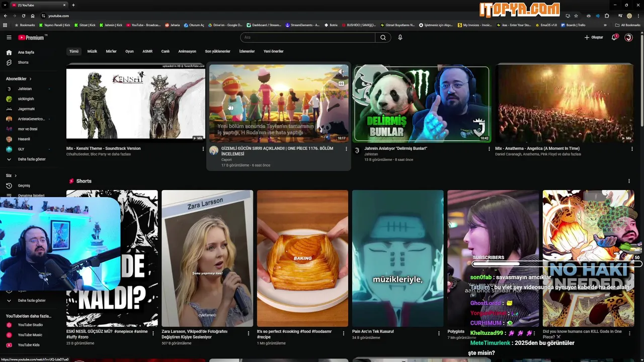The image size is (644, 362).
Task: Go back in the browser
Action: point(6,16)
